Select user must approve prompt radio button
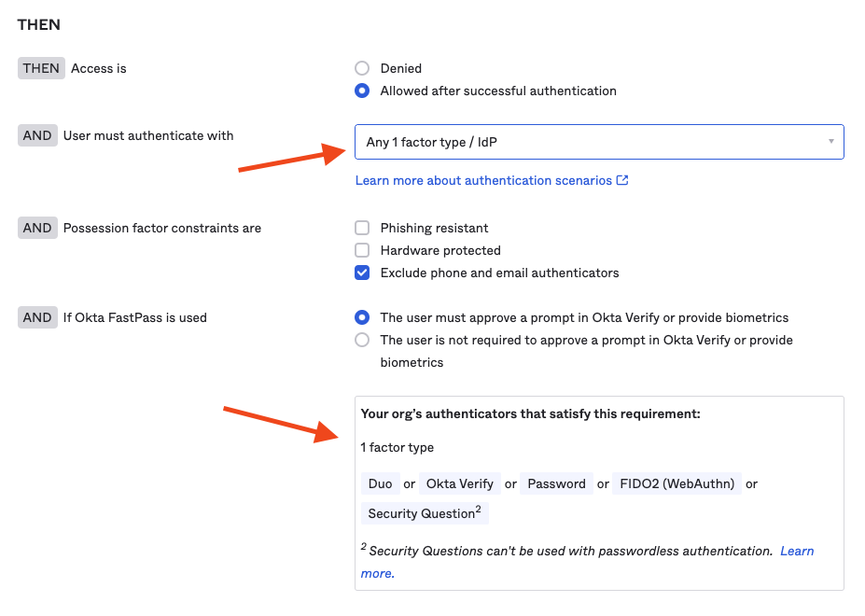Viewport: 865px width, 616px height. point(362,318)
